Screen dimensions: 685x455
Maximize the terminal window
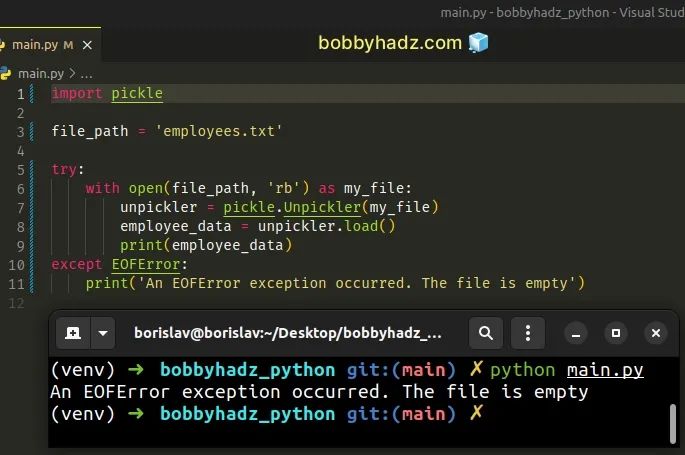pyautogui.click(x=616, y=333)
